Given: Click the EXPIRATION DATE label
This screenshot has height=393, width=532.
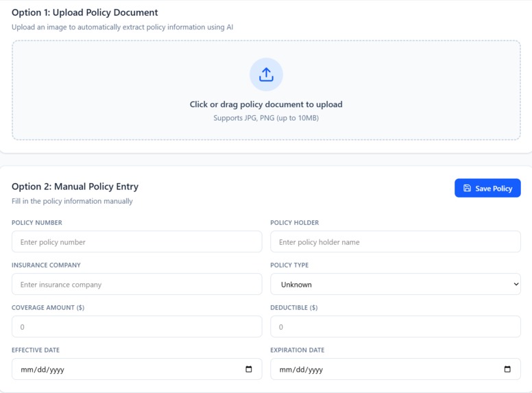Looking at the screenshot, I should coord(298,350).
